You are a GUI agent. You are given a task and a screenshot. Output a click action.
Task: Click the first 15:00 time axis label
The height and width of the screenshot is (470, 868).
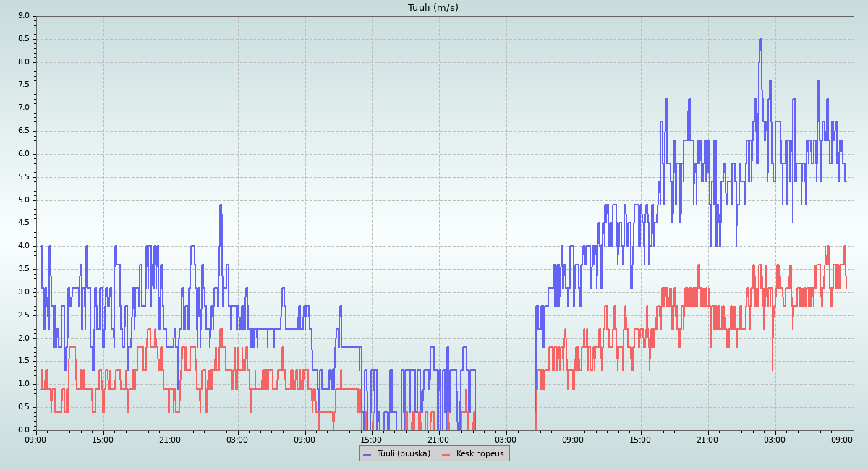click(x=103, y=439)
